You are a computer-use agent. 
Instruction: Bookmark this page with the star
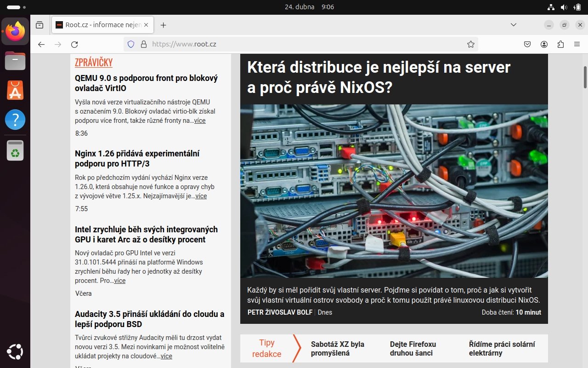(x=470, y=44)
